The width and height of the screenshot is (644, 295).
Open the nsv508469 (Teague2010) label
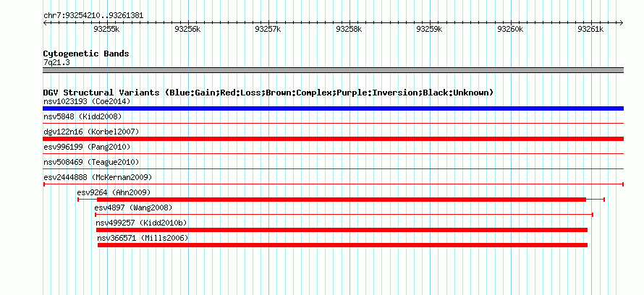pos(91,162)
